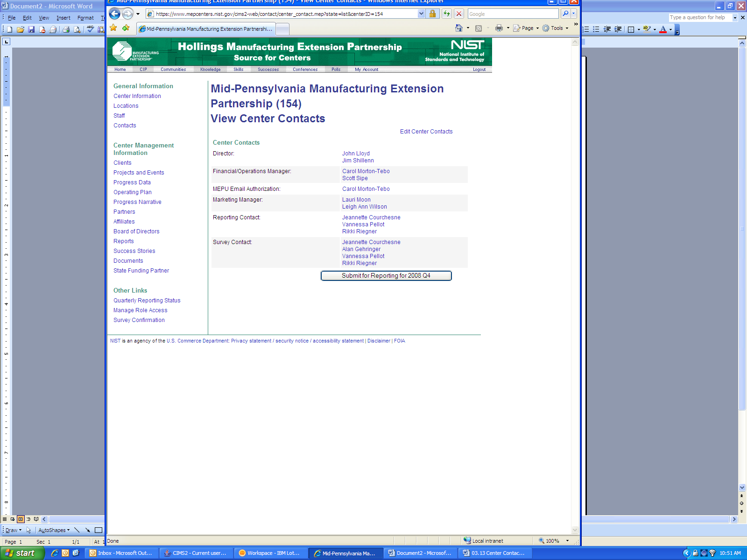Click in the Google search box
The height and width of the screenshot is (560, 747).
pos(513,14)
